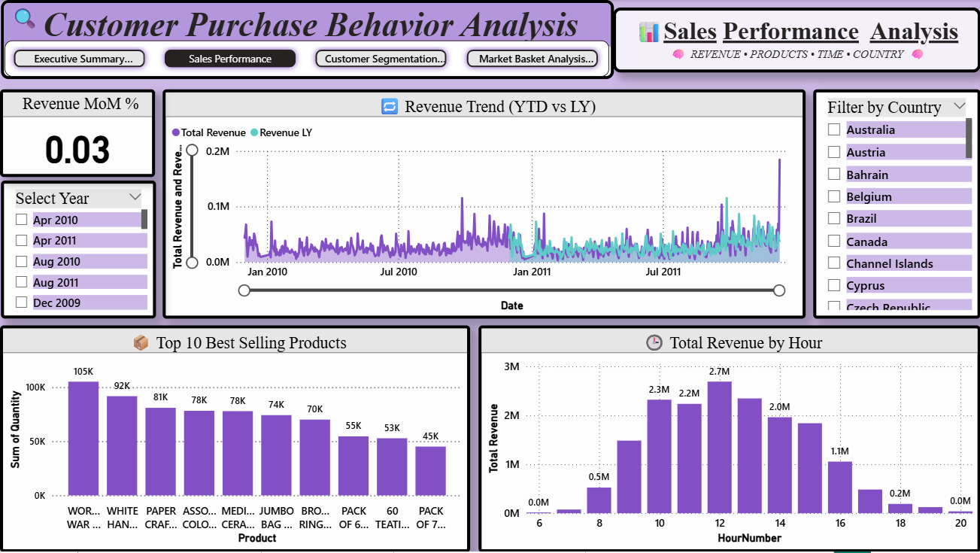
Task: Select the Belgium checkbox in country list
Action: (x=834, y=196)
